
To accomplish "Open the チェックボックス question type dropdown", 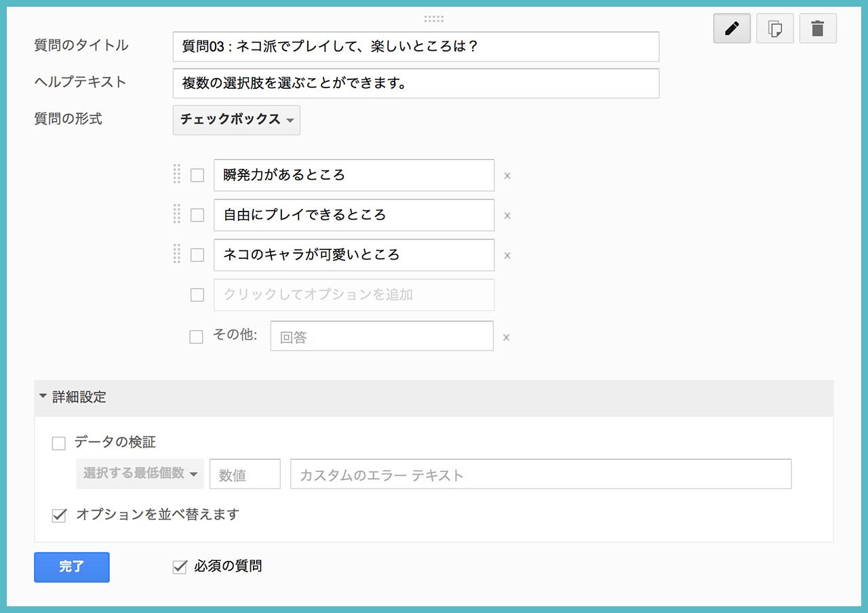I will tap(237, 119).
